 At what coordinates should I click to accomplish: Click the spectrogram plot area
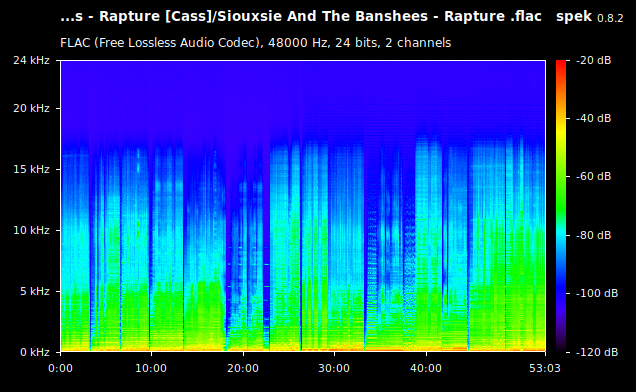(303, 206)
